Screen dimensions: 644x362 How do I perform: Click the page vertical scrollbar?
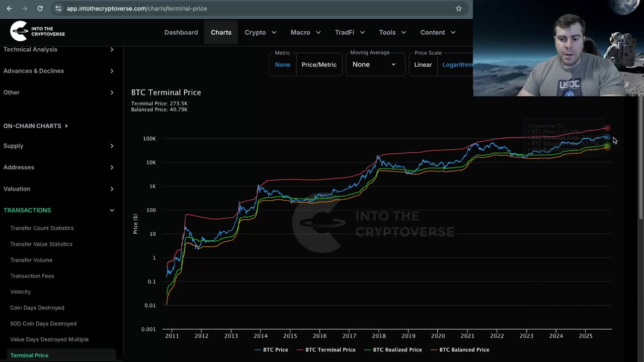[640, 158]
